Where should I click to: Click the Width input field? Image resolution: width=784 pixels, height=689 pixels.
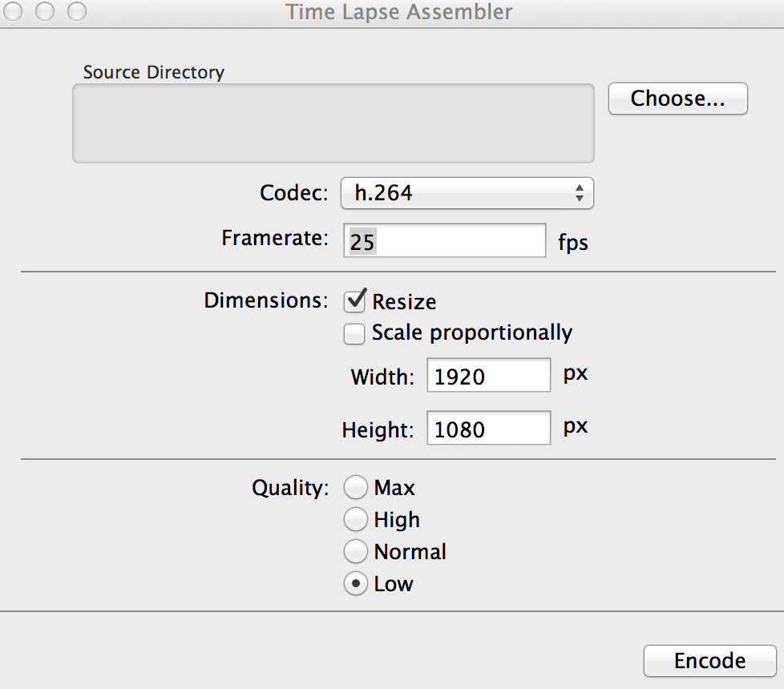tap(487, 375)
